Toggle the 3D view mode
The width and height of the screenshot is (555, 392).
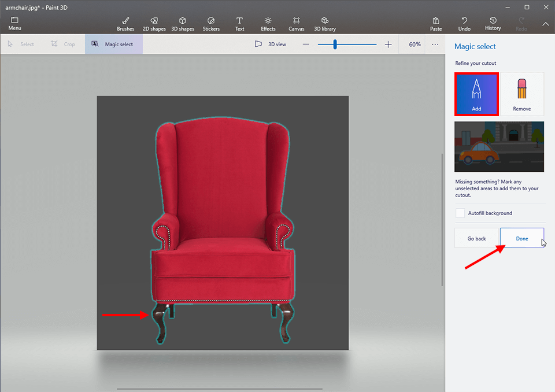271,44
